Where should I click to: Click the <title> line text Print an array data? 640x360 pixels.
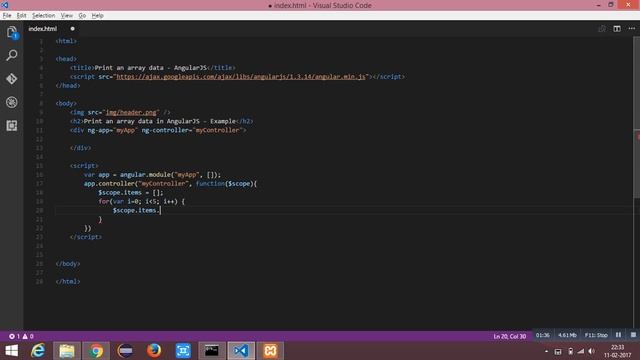click(x=129, y=68)
